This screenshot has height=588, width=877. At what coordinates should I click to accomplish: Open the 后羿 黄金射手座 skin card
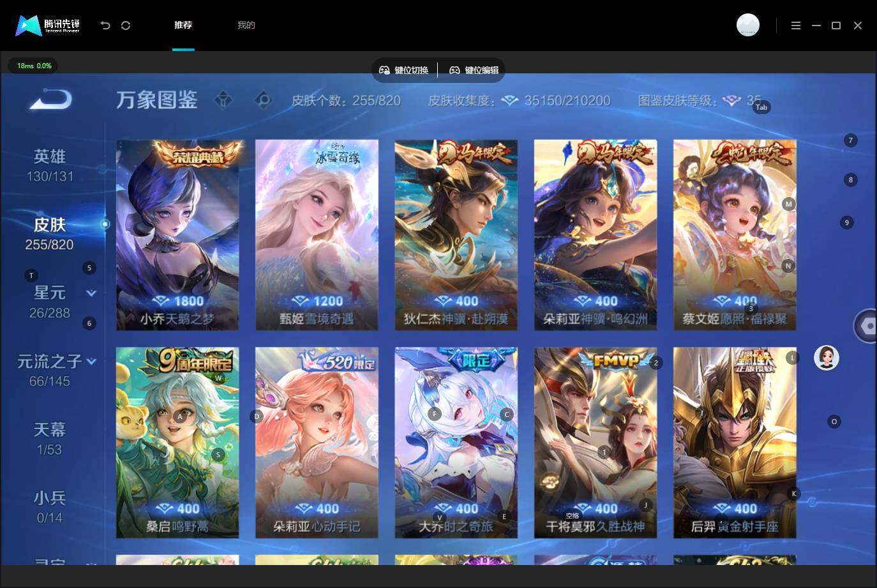coord(735,443)
